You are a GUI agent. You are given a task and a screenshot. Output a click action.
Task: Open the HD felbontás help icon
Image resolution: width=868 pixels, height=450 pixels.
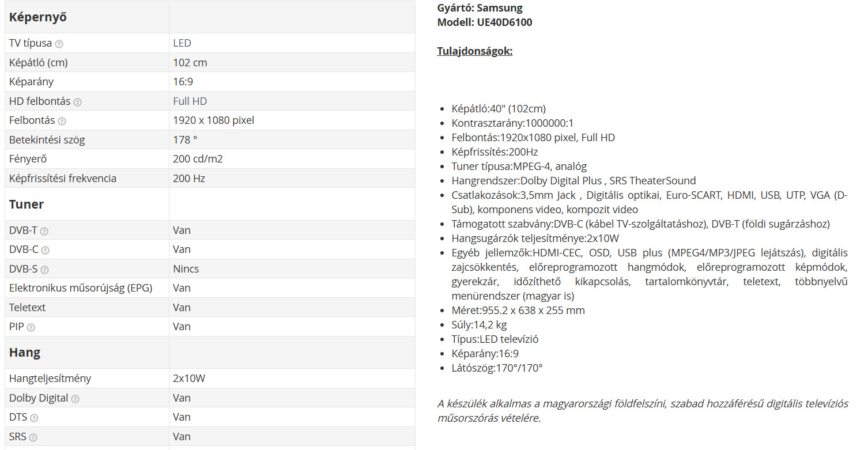coord(78,102)
